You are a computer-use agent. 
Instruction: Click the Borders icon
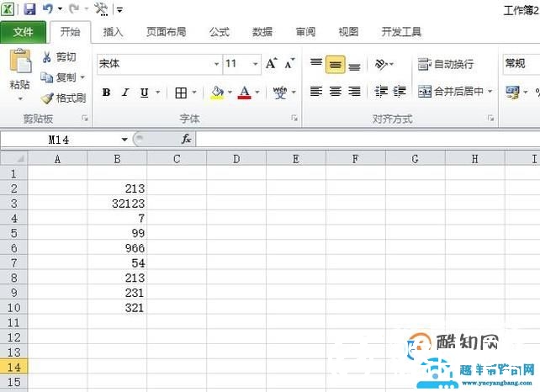pyautogui.click(x=181, y=93)
